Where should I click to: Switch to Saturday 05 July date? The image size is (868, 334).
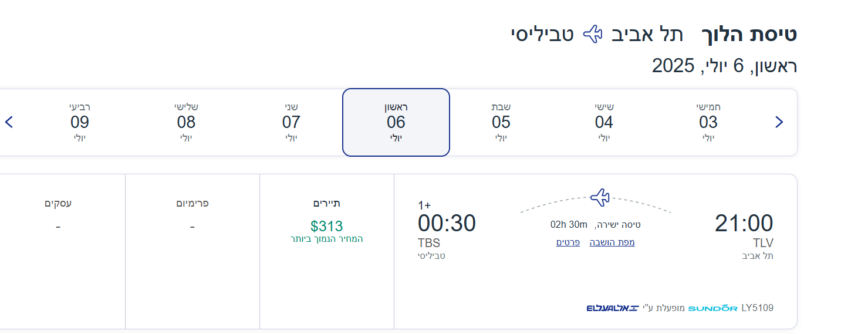[501, 122]
